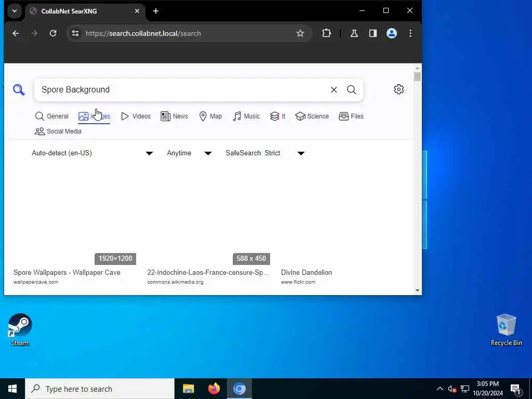
Task: Reload the page
Action: [x=53, y=33]
